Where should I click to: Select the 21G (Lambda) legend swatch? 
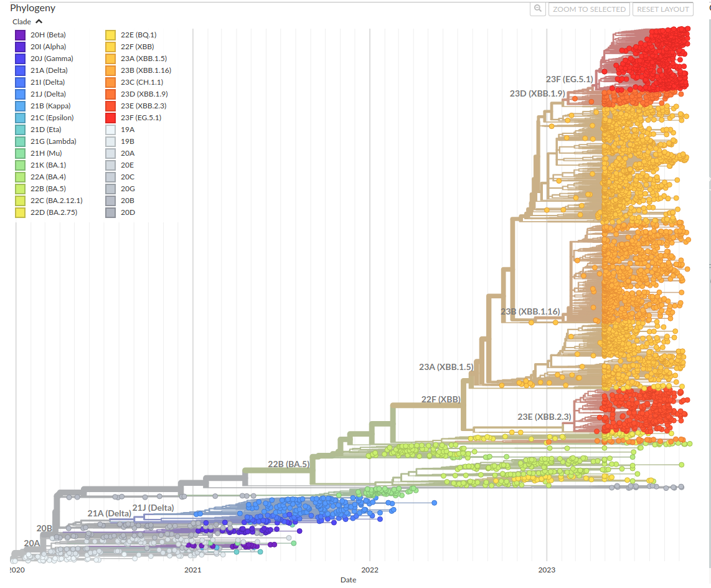point(20,141)
